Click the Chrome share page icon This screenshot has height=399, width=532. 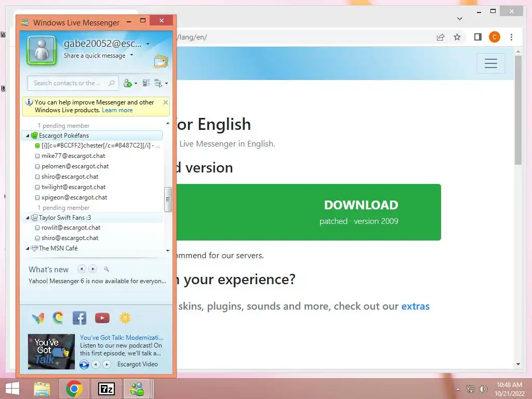pos(441,37)
